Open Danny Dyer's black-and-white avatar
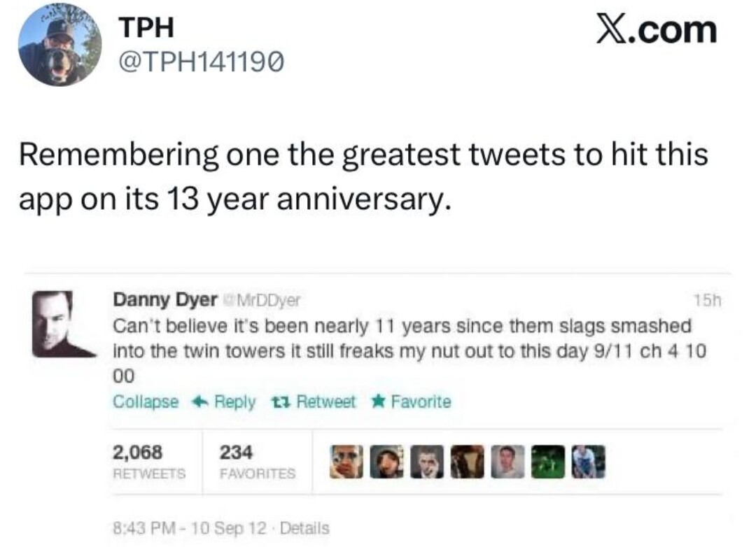 pos(63,324)
